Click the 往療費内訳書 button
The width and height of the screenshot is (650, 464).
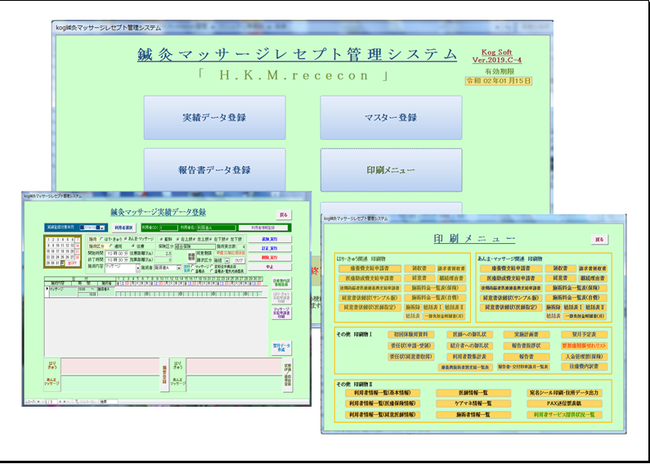tap(585, 367)
